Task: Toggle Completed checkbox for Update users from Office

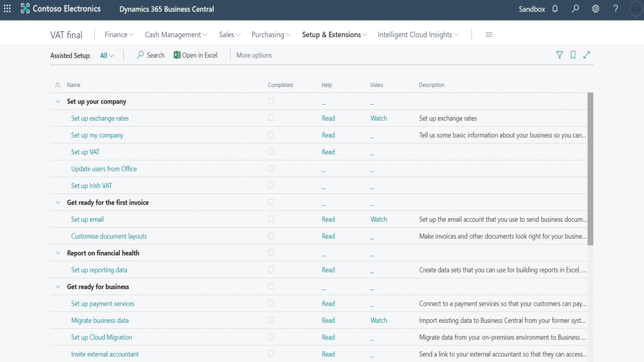Action: 271,168
